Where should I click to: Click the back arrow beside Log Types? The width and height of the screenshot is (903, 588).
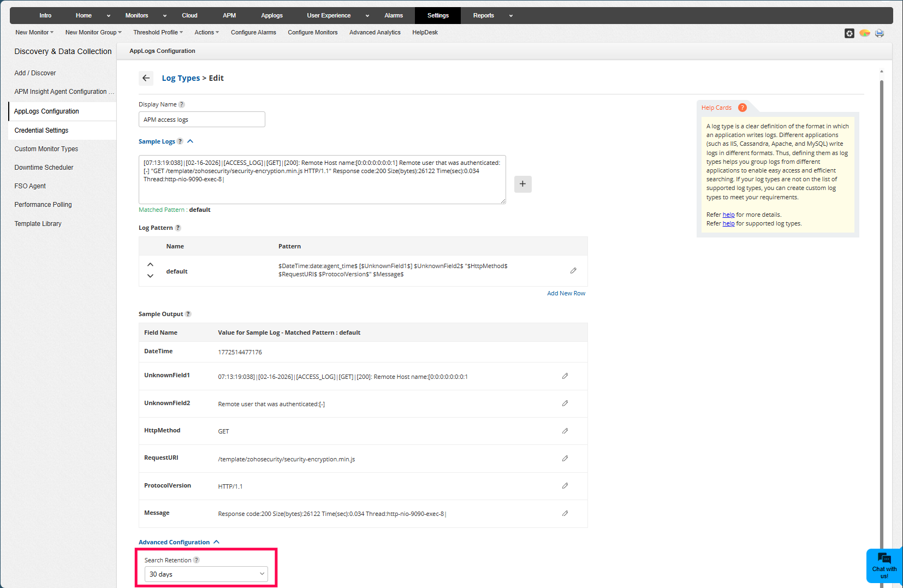tap(146, 78)
